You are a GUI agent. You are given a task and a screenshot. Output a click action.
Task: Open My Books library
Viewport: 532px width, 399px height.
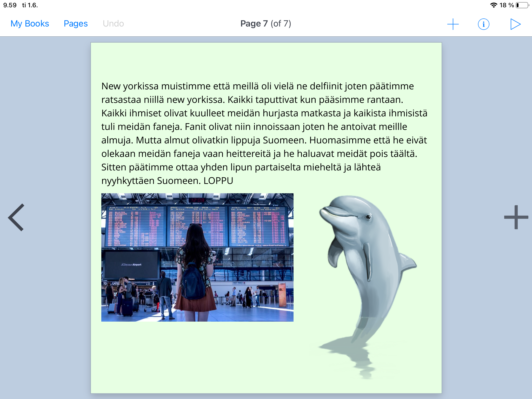click(30, 24)
